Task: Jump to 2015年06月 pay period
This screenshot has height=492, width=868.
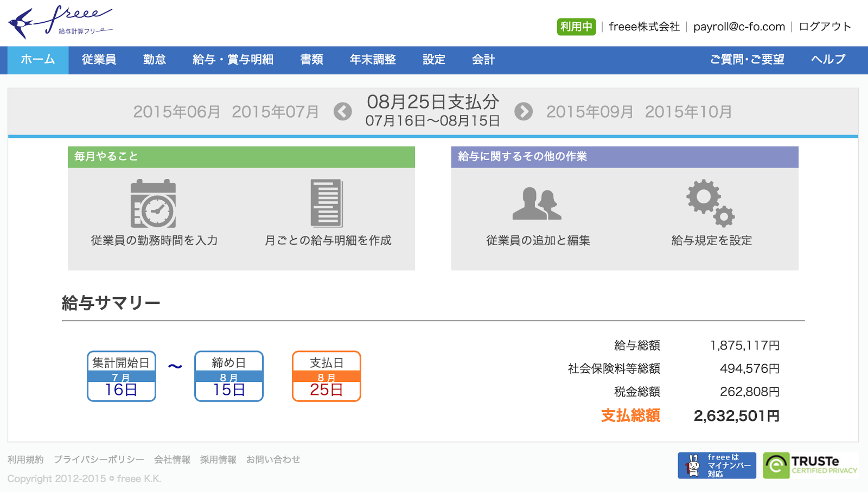Action: click(177, 112)
